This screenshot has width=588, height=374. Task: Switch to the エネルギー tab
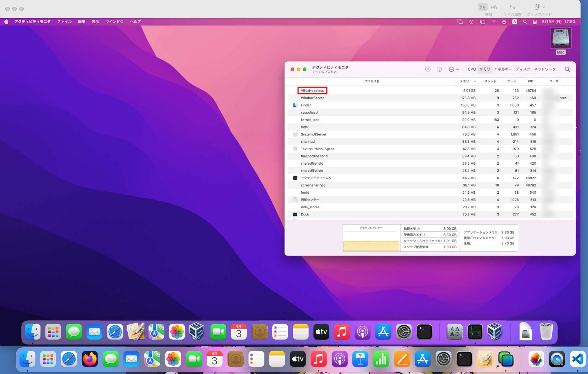pyautogui.click(x=503, y=69)
